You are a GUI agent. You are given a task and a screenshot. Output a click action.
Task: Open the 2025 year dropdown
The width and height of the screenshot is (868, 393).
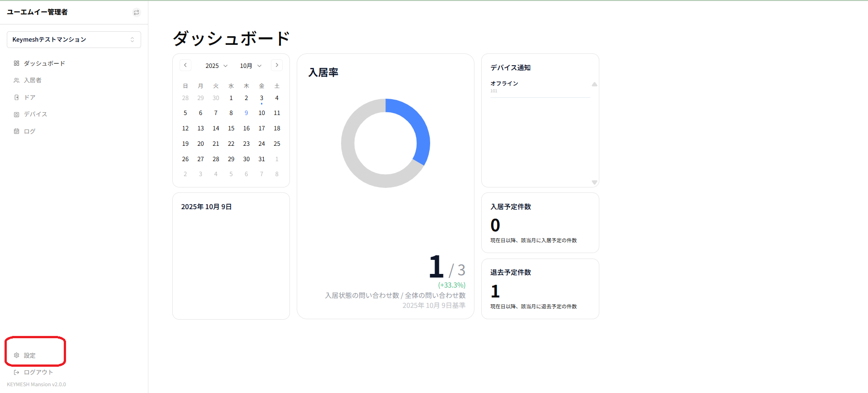216,66
